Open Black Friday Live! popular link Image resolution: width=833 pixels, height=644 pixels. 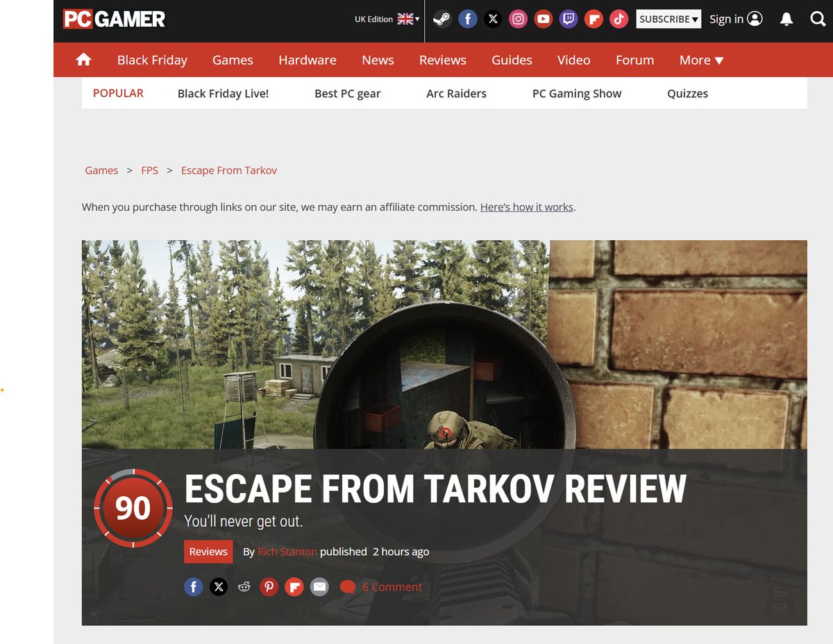[223, 94]
